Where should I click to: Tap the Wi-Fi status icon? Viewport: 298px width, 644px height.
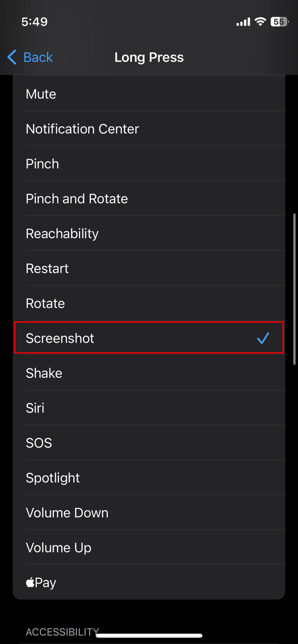pyautogui.click(x=260, y=22)
